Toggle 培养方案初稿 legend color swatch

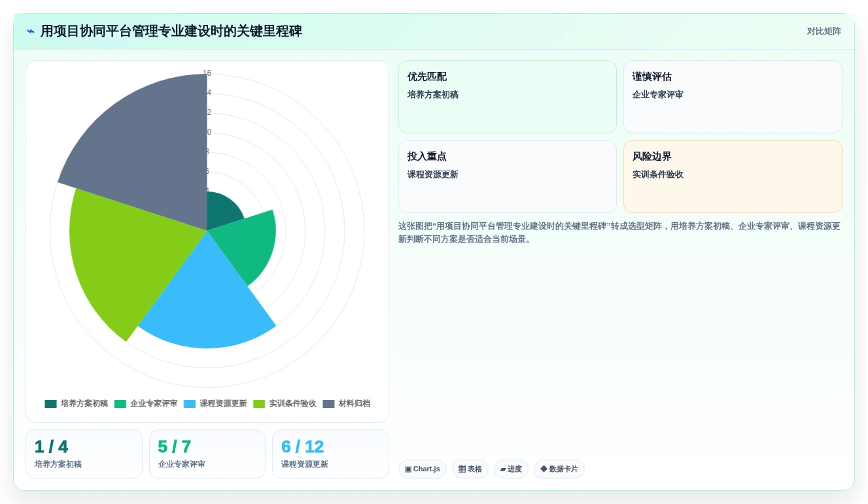(x=51, y=404)
